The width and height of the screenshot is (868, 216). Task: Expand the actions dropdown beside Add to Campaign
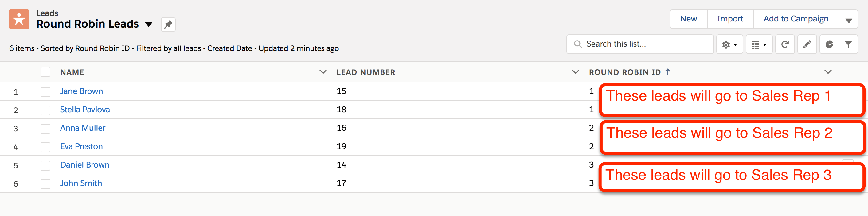pos(848,19)
